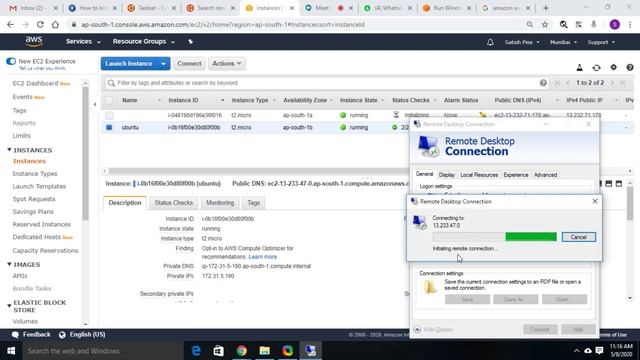
Task: Maximize the instance details pane
Action: (619, 184)
